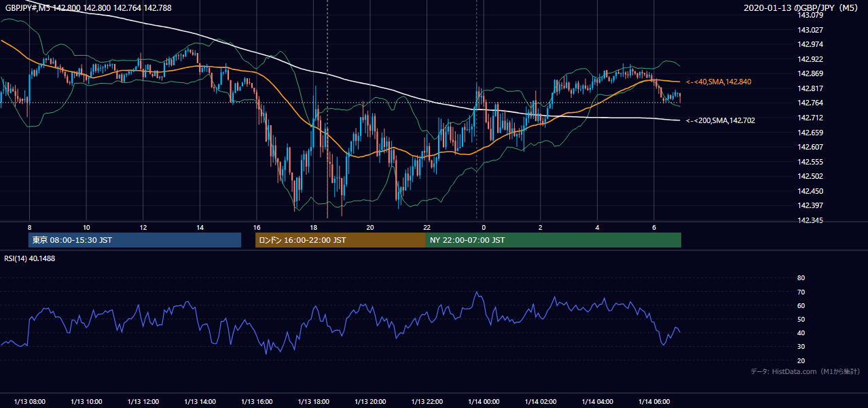This screenshot has width=868, height=408.
Task: Click price axis value 142.659
Action: coord(810,133)
